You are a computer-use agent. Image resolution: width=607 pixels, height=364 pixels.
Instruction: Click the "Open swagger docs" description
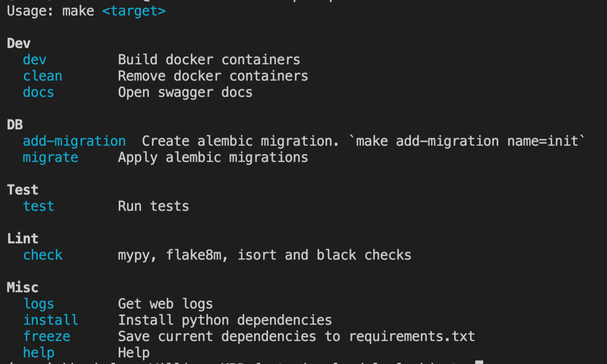(x=185, y=92)
